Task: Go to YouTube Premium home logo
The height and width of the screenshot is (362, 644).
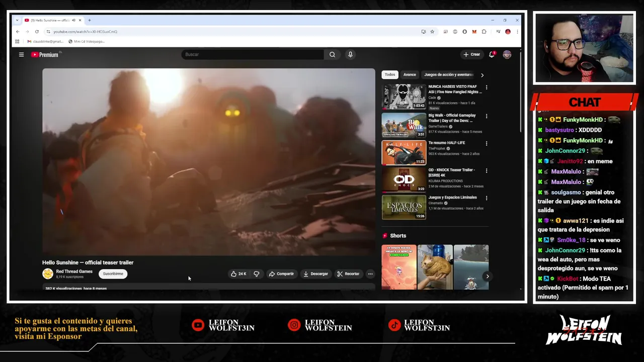Action: click(45, 54)
